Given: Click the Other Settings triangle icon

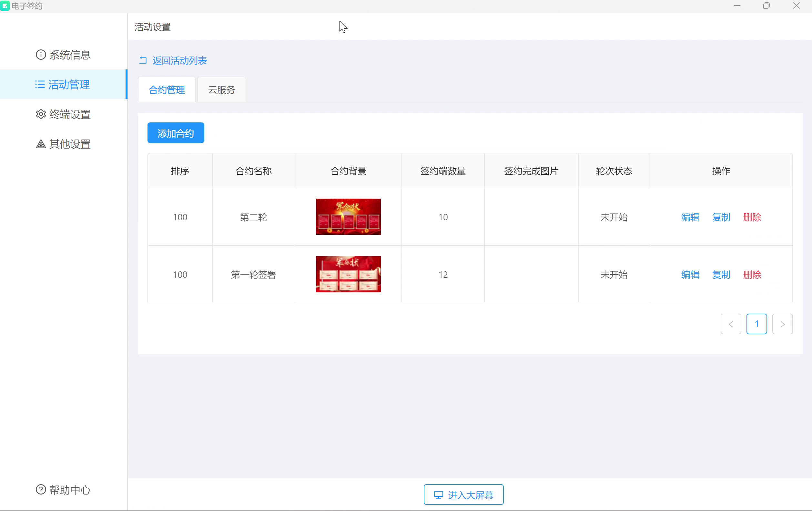Looking at the screenshot, I should (41, 144).
